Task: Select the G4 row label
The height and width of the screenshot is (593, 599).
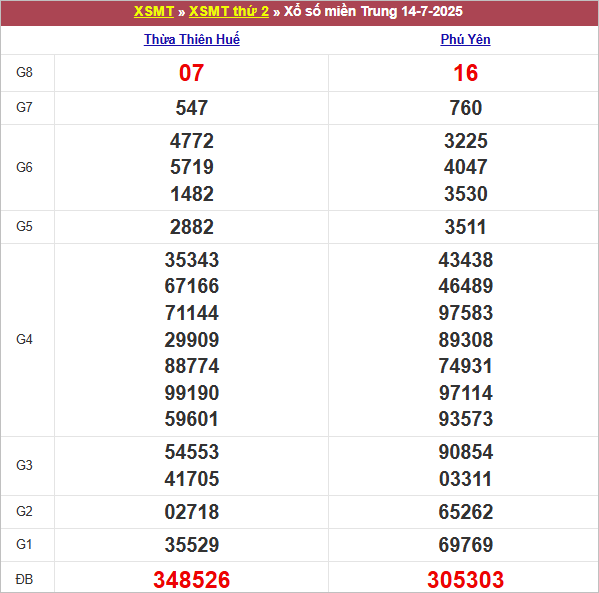Action: 24,339
